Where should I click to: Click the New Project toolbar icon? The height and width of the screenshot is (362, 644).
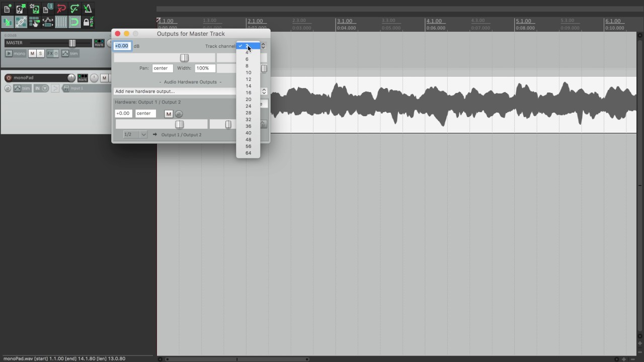(8, 9)
